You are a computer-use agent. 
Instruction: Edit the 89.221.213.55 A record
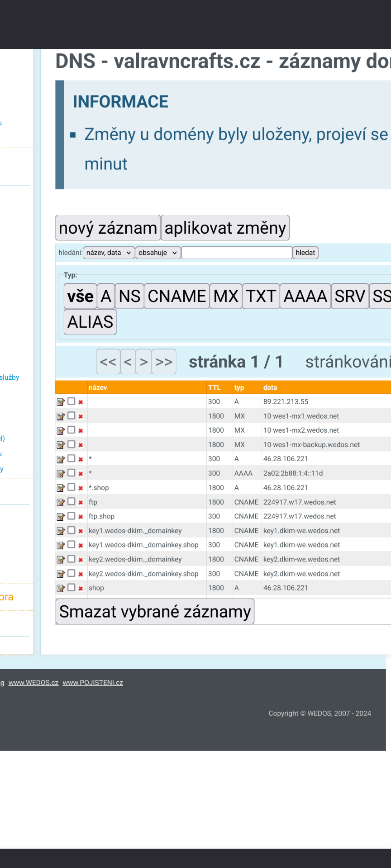(x=61, y=402)
